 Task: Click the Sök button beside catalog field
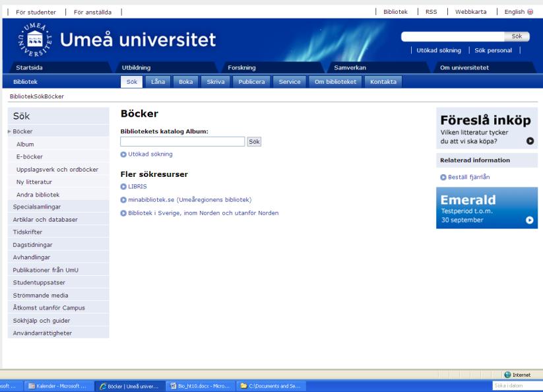pyautogui.click(x=254, y=142)
